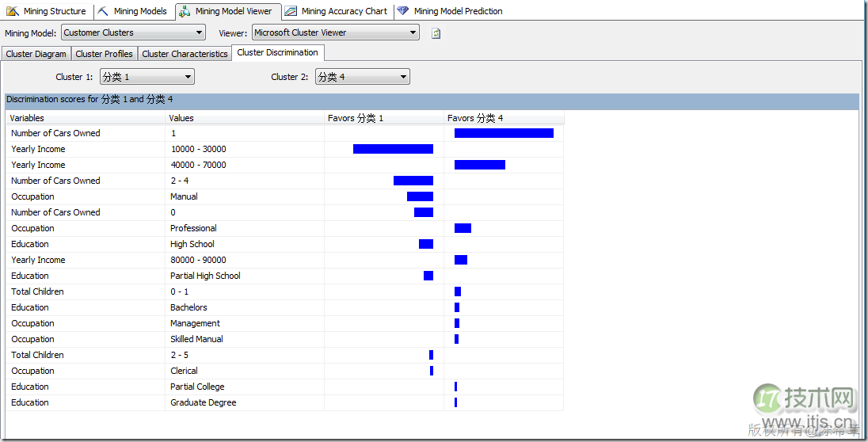The height and width of the screenshot is (442, 868).
Task: Click the bar for Number of Cars Owned 1
Action: pos(504,133)
